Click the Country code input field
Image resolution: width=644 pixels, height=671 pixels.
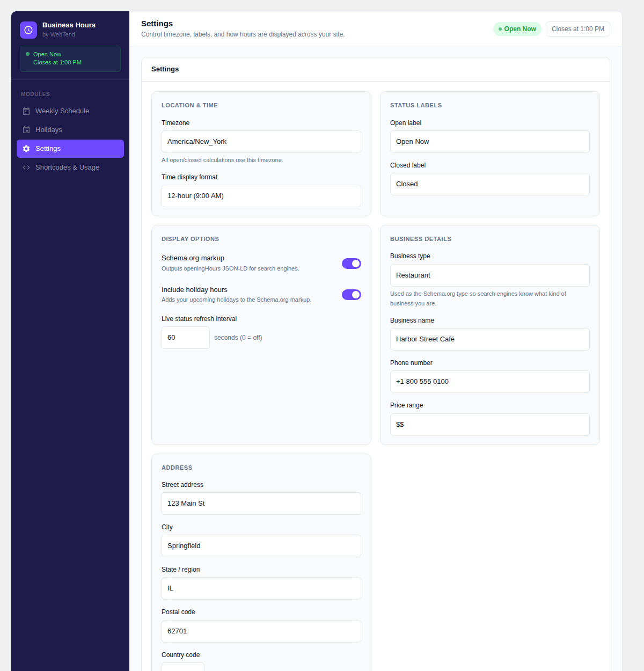[183, 667]
